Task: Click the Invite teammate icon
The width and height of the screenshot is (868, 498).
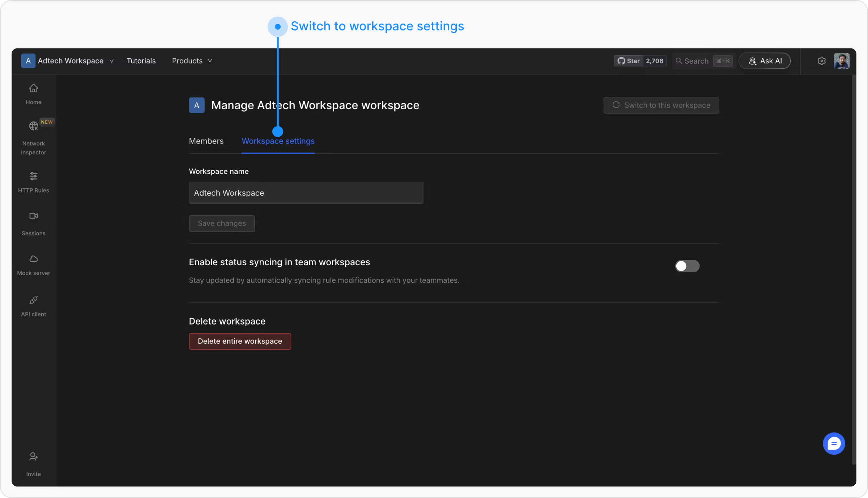Action: (33, 457)
